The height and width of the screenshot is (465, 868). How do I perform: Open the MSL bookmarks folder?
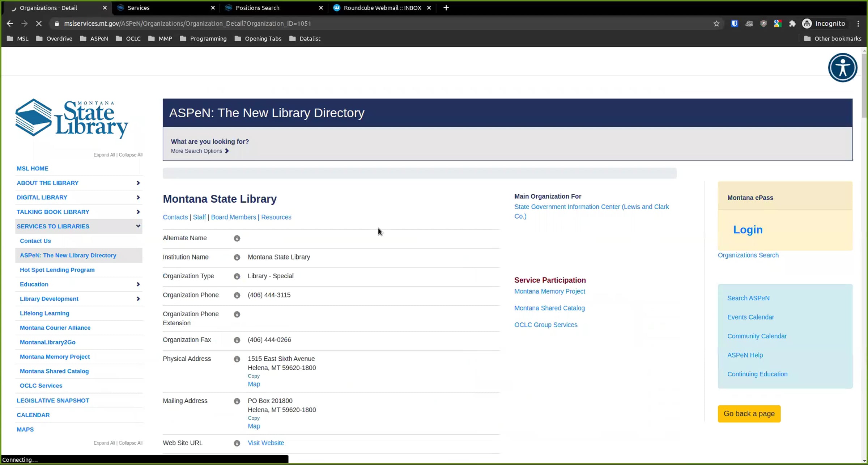coord(17,39)
